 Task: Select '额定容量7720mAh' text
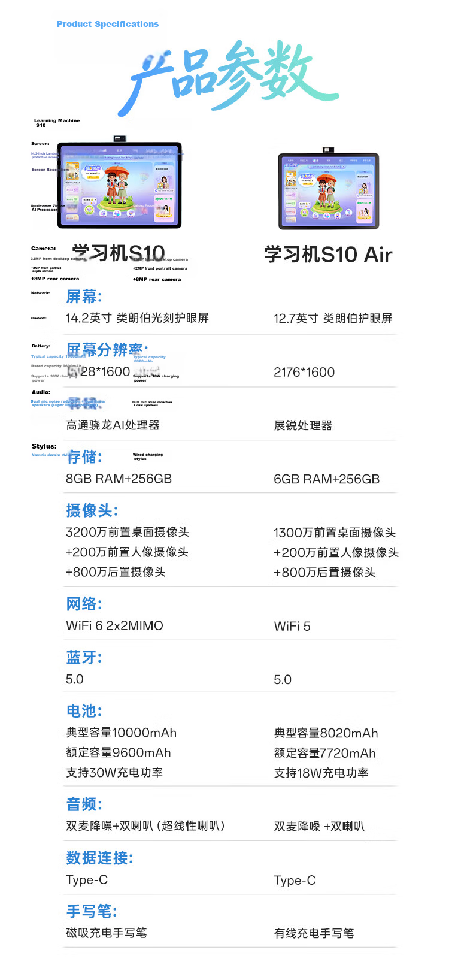click(x=325, y=754)
